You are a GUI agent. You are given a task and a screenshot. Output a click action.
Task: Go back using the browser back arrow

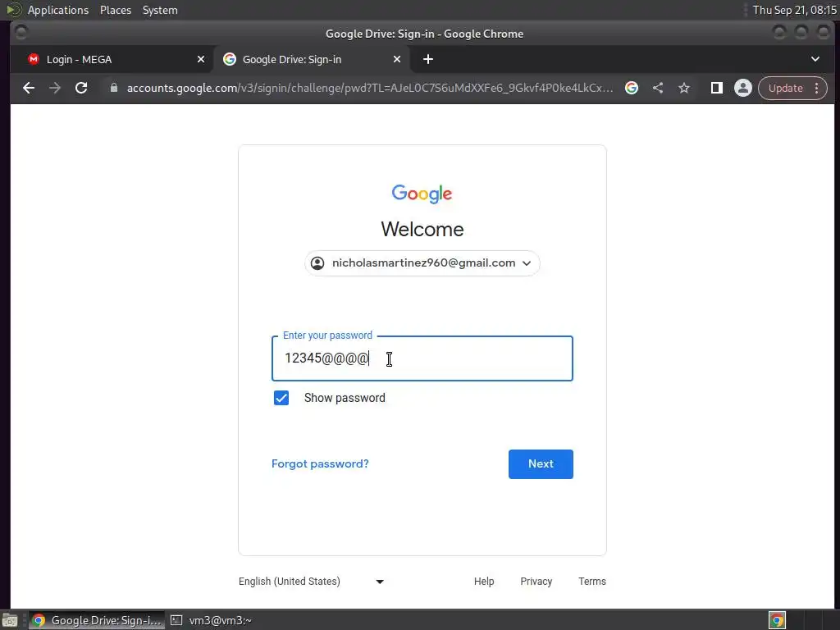pyautogui.click(x=29, y=88)
